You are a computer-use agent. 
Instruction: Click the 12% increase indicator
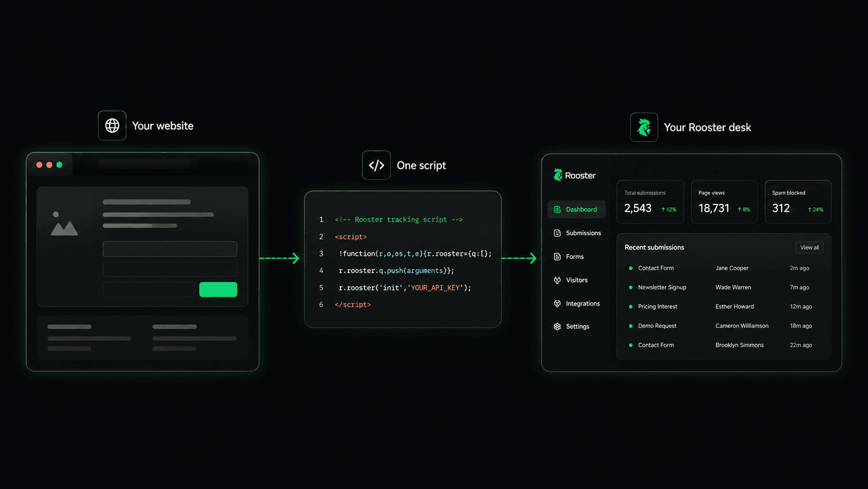(669, 209)
